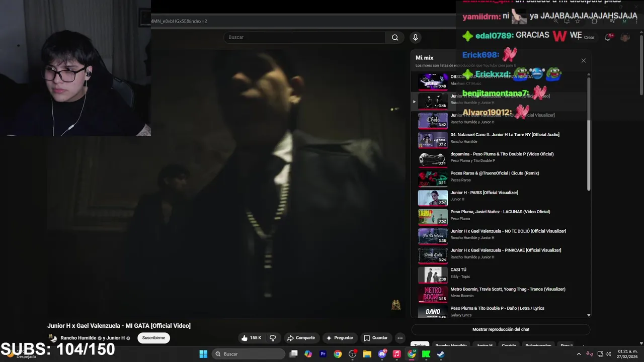
Task: Open YouTube notifications bell
Action: click(x=608, y=37)
